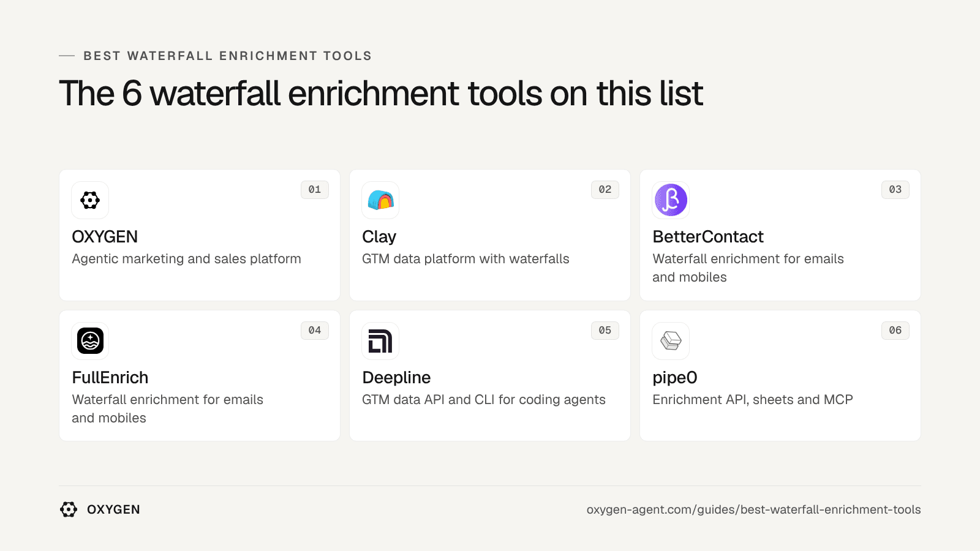Click BetterContact's 'Waterfall enrichment for emails' description
The width and height of the screenshot is (980, 551).
[748, 268]
